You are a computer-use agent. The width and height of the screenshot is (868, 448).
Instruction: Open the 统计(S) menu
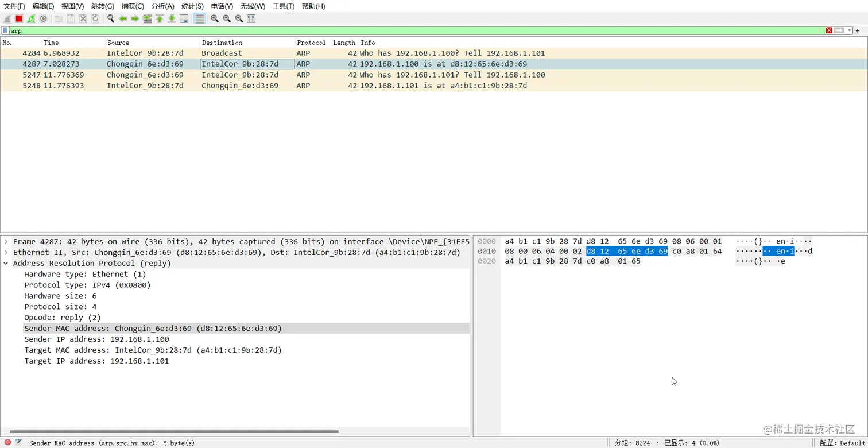pos(192,6)
